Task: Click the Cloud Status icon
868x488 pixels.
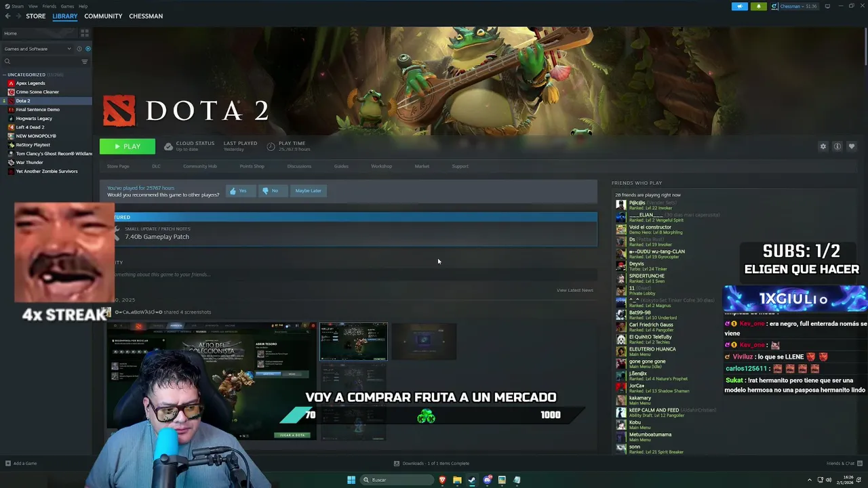Action: 168,146
